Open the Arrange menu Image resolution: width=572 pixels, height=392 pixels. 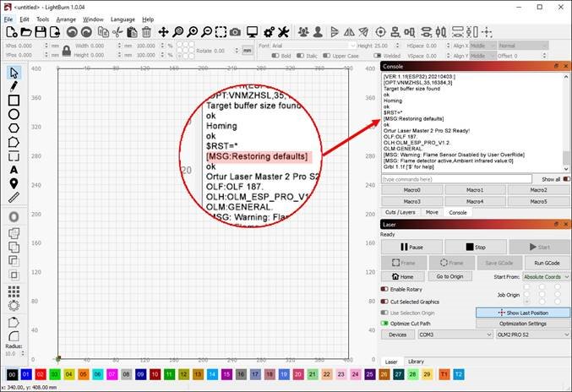(x=66, y=19)
